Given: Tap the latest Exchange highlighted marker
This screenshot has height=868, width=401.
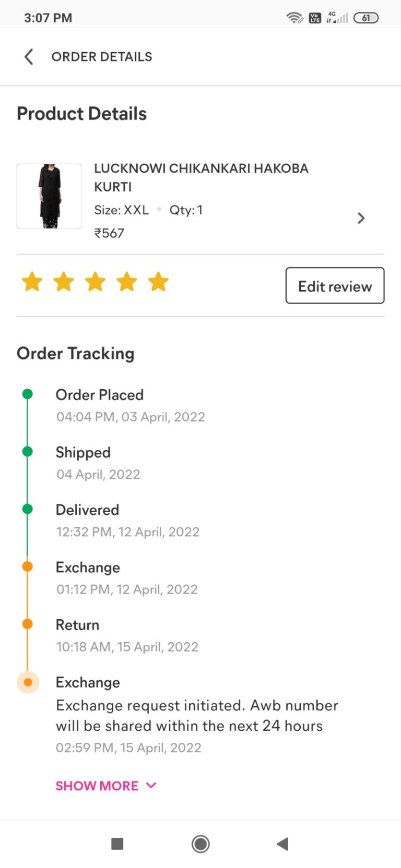Looking at the screenshot, I should coord(28,682).
